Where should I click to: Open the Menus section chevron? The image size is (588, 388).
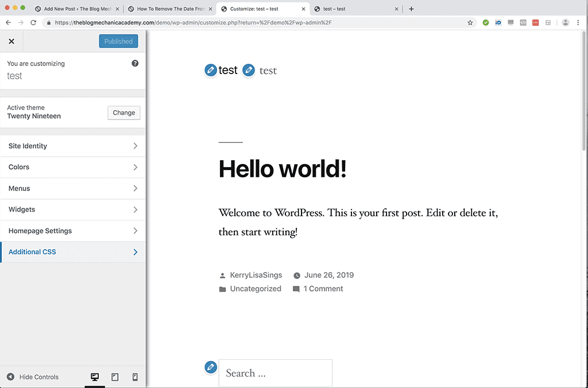tap(73, 188)
